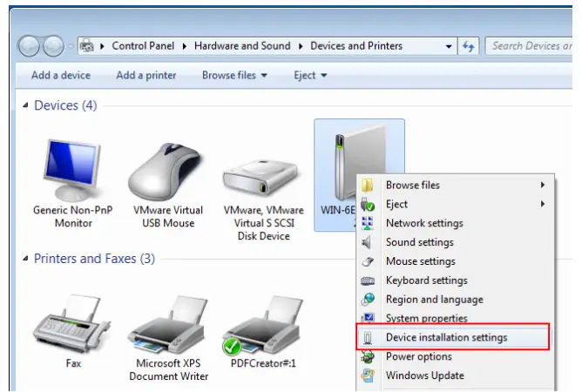The width and height of the screenshot is (582, 392).
Task: Click the Windows Update icon
Action: tap(368, 375)
